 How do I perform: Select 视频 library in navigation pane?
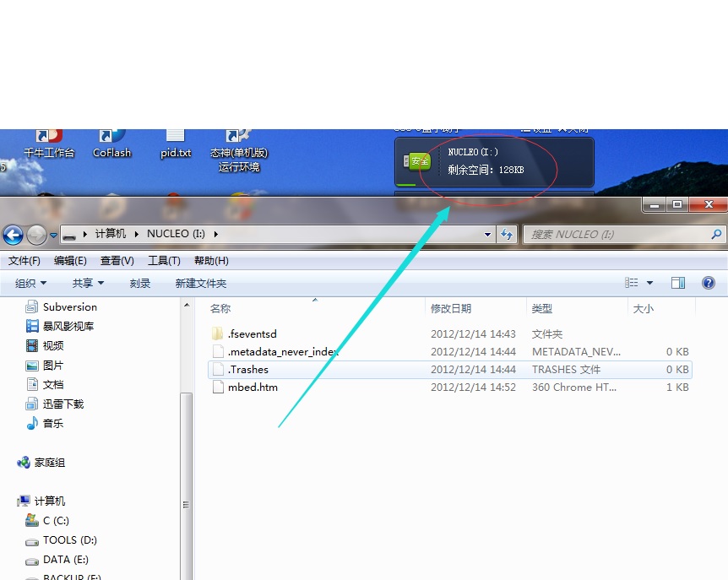53,345
